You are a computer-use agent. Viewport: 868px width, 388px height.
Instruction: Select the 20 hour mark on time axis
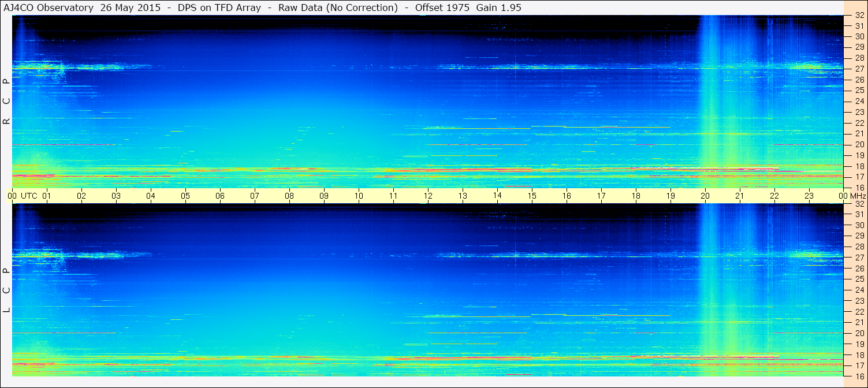coord(705,196)
